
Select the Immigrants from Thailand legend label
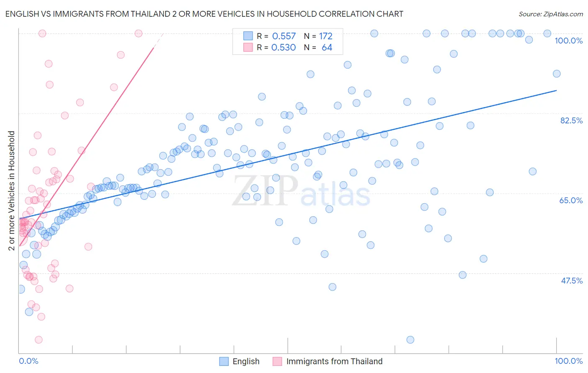[334, 361]
